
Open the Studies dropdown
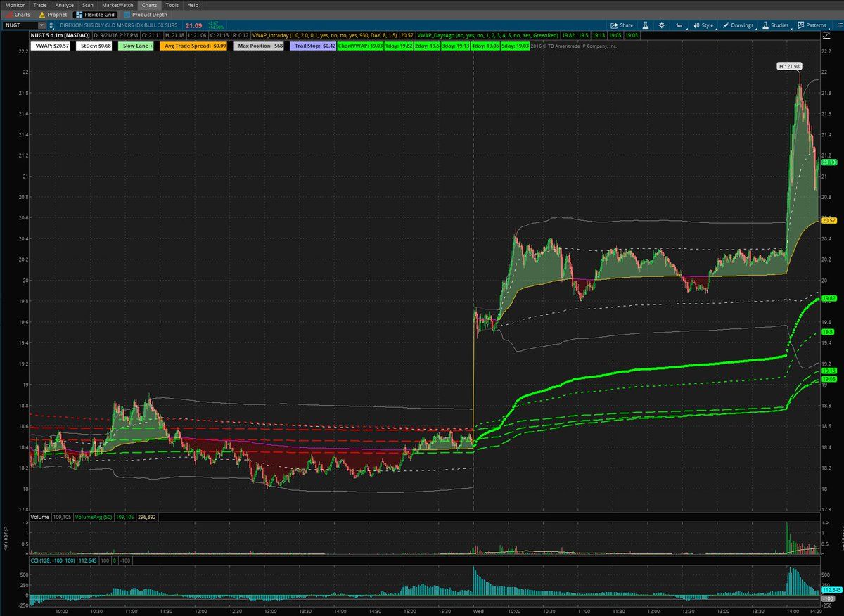pos(776,25)
